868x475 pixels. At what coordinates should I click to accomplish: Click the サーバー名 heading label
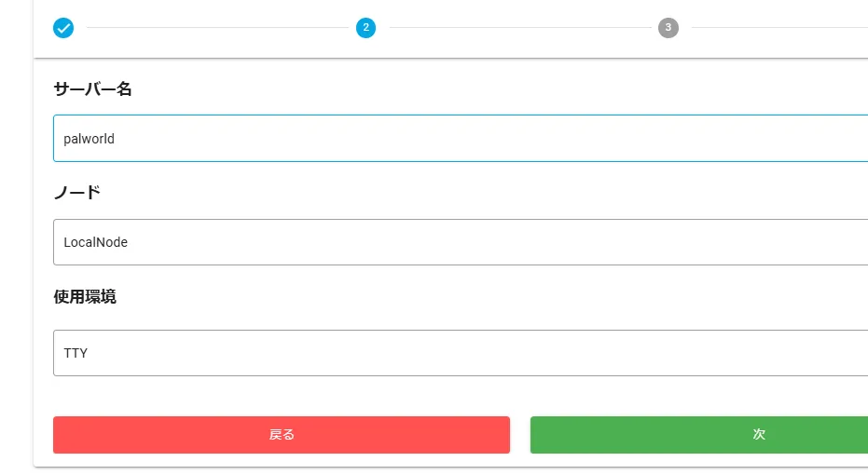click(x=93, y=89)
